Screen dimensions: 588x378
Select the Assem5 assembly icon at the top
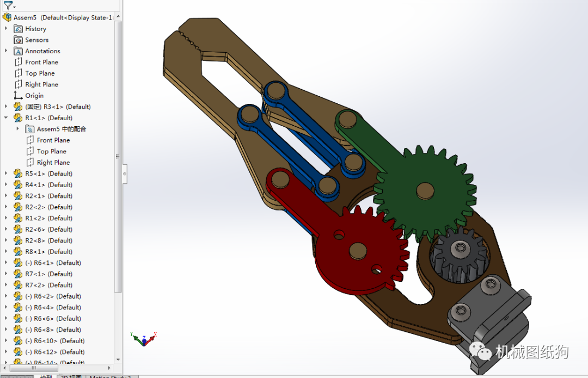coord(8,17)
